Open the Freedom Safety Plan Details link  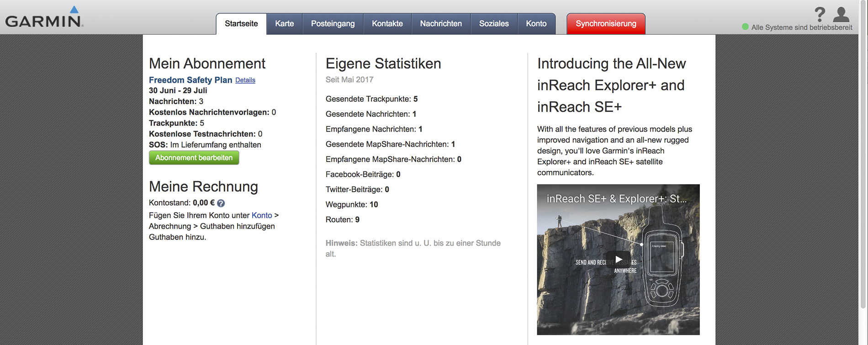tap(245, 80)
